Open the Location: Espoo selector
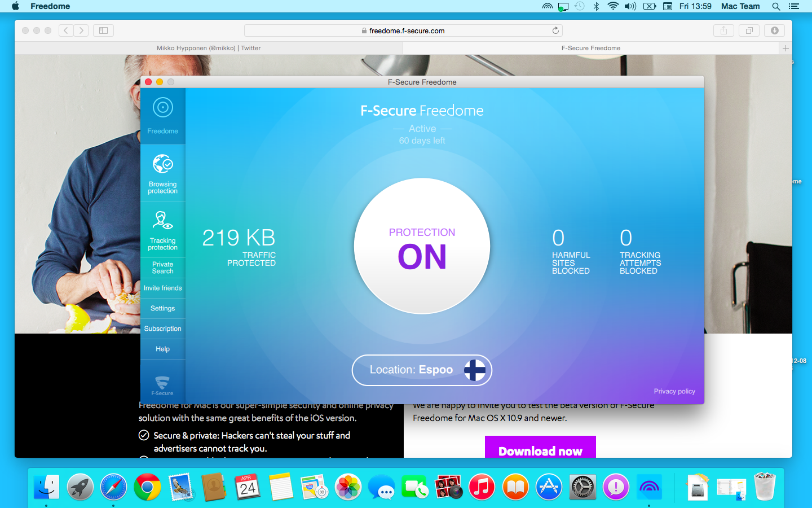The width and height of the screenshot is (812, 508). pyautogui.click(x=422, y=370)
